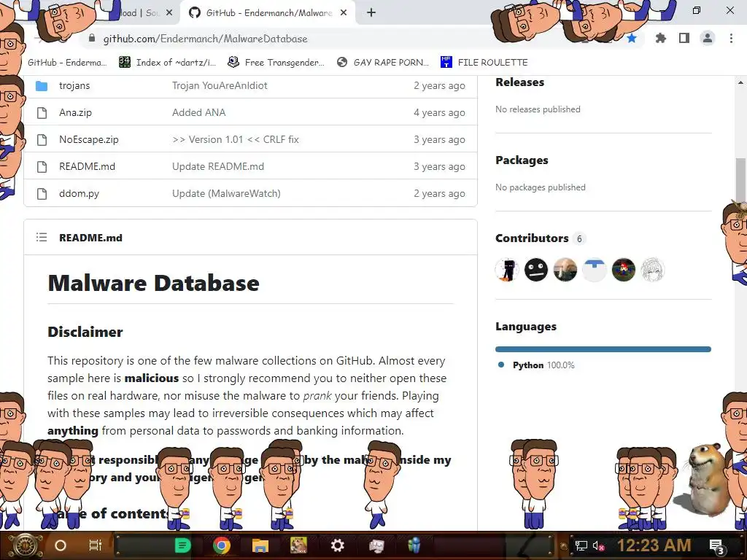This screenshot has width=747, height=560.
Task: Click the README.md header title
Action: pos(90,238)
